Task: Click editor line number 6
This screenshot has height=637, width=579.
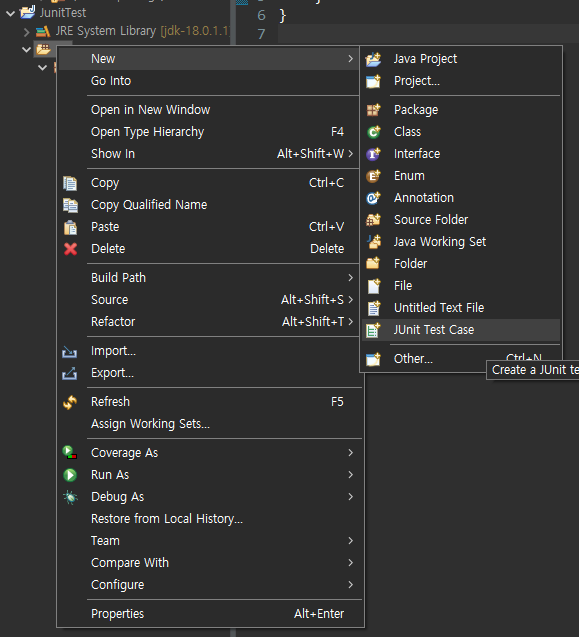Action: coord(261,15)
